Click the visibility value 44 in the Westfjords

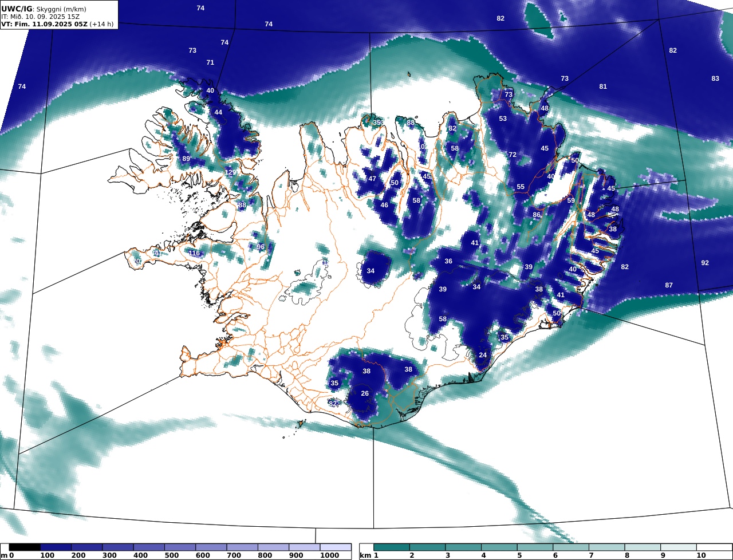pos(218,112)
